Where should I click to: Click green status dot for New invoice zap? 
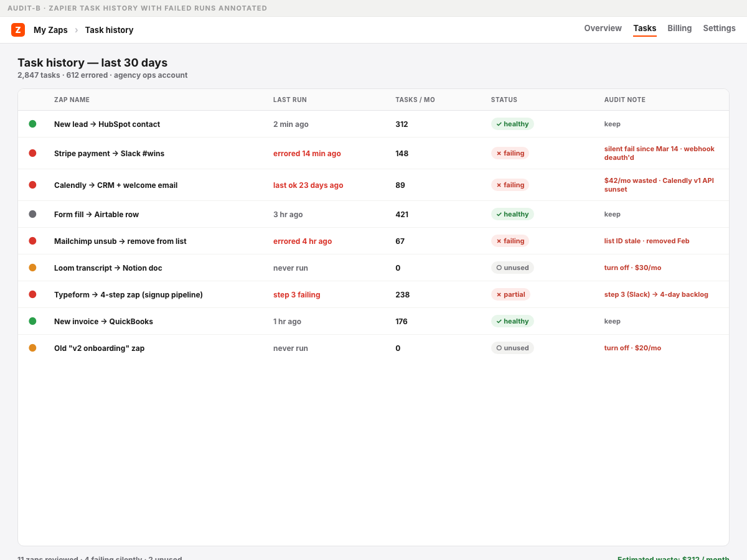coord(32,321)
